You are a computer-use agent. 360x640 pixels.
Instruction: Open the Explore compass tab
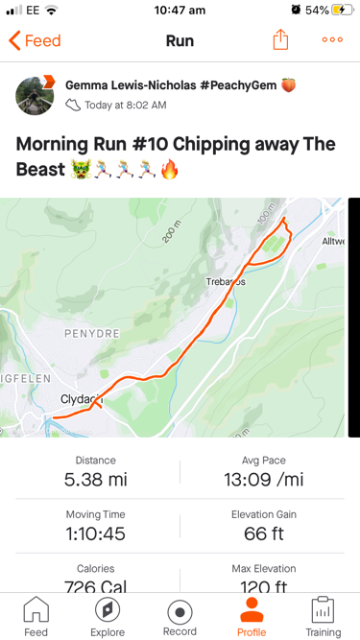[x=107, y=616]
